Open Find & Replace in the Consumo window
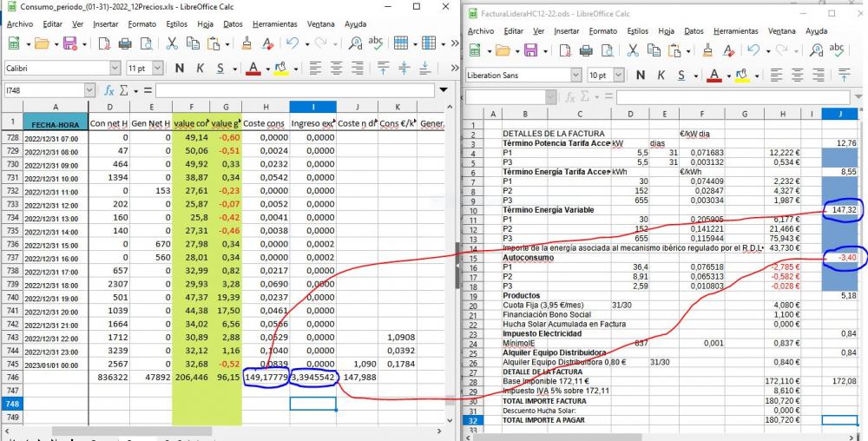This screenshot has width=868, height=441. pyautogui.click(x=355, y=43)
